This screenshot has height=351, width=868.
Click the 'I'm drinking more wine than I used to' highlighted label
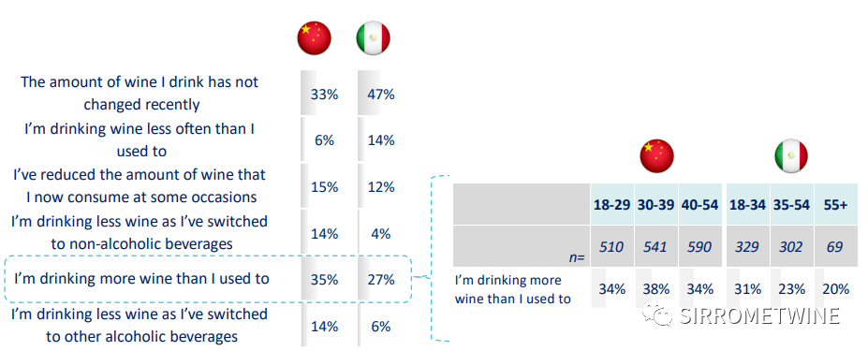pos(141,279)
